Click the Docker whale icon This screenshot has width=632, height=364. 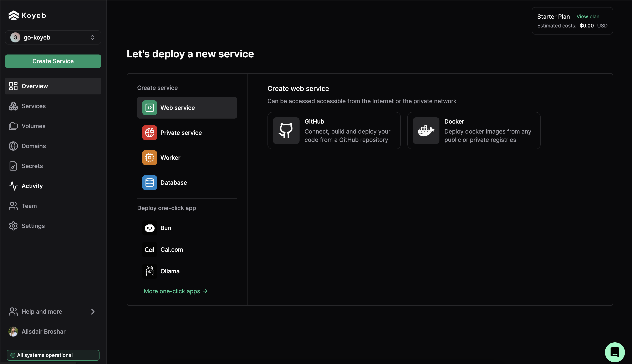(x=426, y=130)
